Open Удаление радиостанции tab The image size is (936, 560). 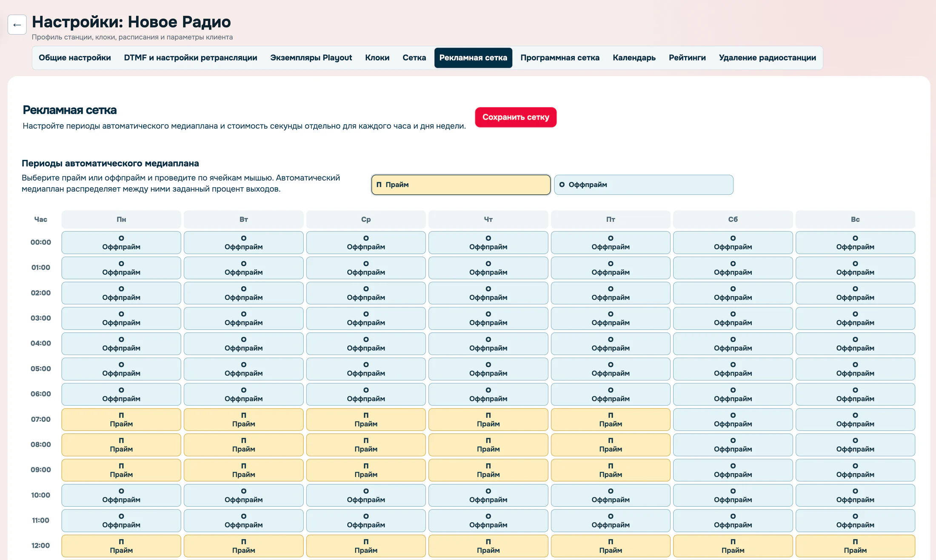point(768,58)
